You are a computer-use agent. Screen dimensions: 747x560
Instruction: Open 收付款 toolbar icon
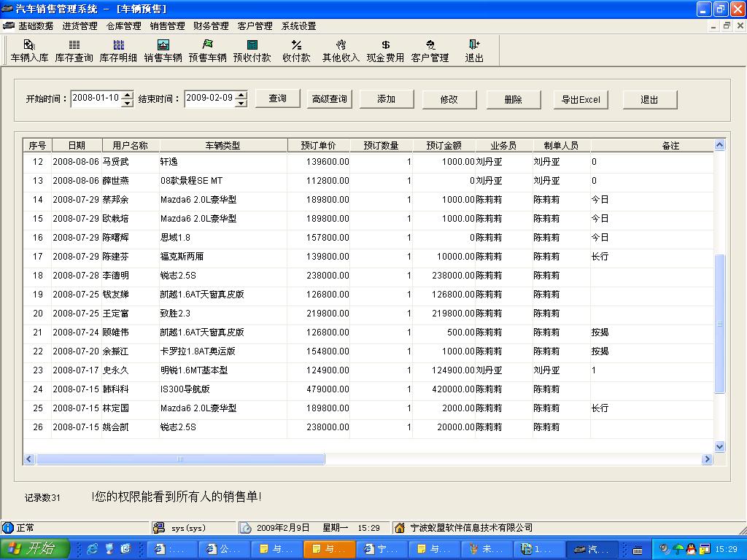click(296, 51)
